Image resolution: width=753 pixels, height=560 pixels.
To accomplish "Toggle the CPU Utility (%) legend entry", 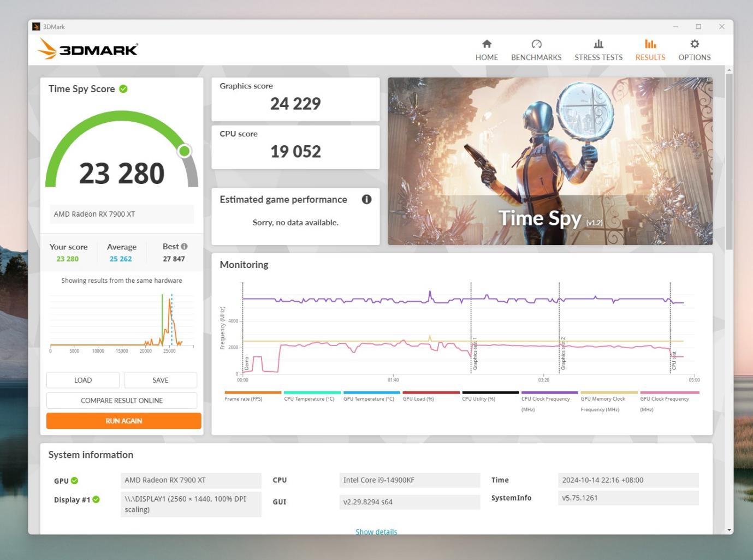I will [490, 396].
